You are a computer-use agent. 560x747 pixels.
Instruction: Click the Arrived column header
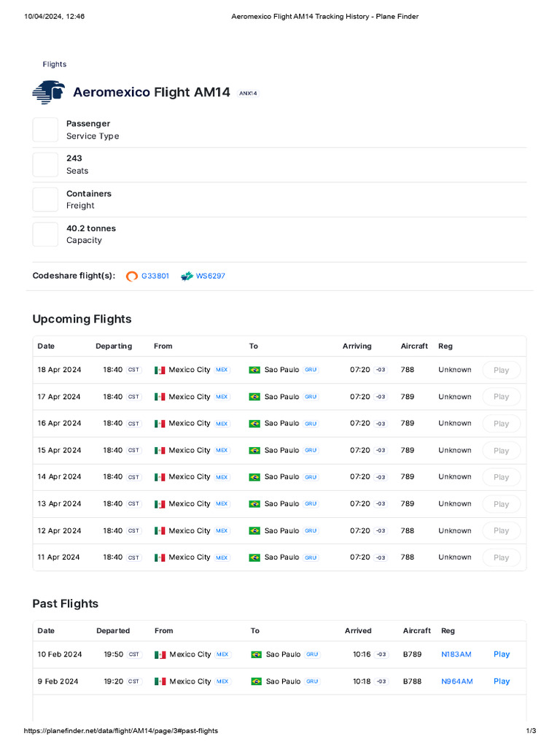point(358,631)
